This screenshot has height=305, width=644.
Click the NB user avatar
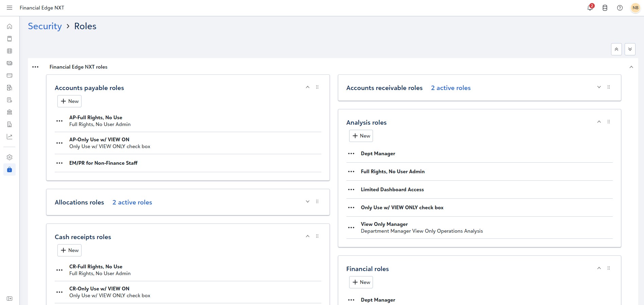(x=635, y=8)
